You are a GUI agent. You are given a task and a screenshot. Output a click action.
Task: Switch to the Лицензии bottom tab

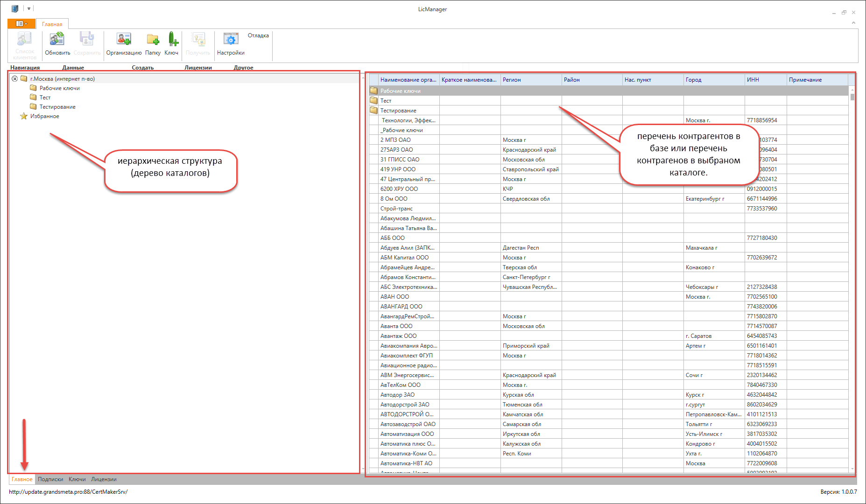(x=104, y=479)
